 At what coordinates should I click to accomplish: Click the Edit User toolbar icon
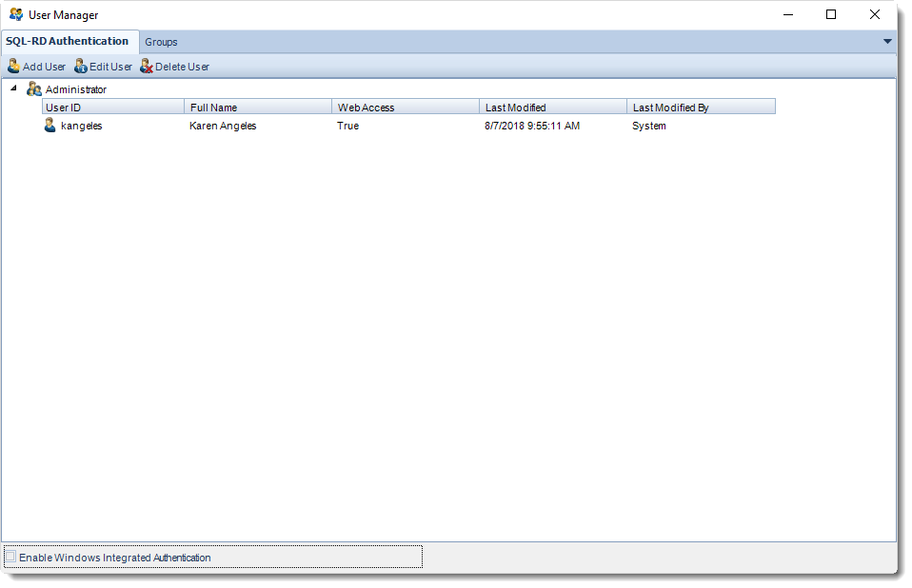81,67
